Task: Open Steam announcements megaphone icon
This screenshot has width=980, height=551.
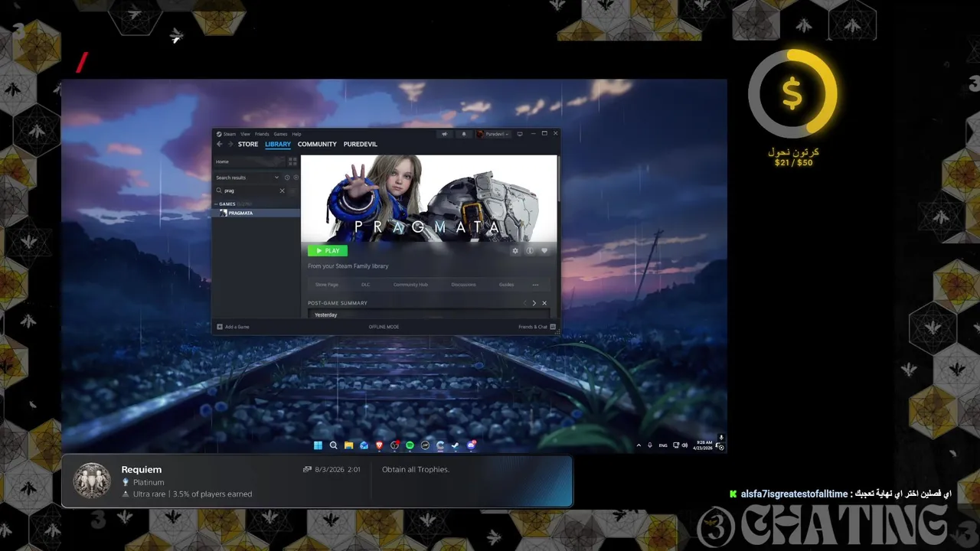Action: point(446,134)
